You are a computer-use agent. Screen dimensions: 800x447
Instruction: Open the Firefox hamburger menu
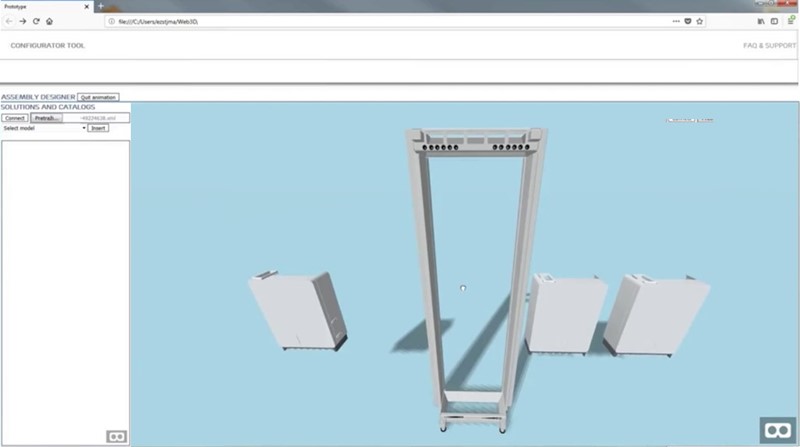click(791, 20)
